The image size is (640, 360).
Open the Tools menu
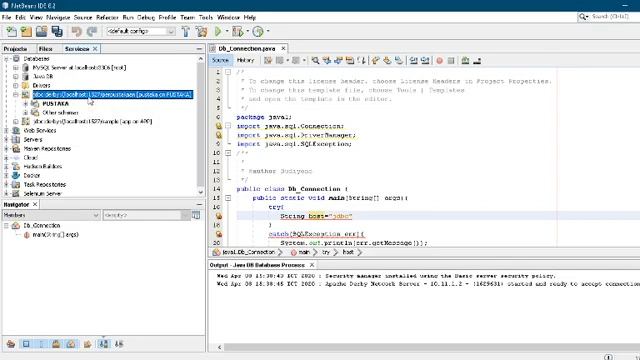pyautogui.click(x=206, y=18)
